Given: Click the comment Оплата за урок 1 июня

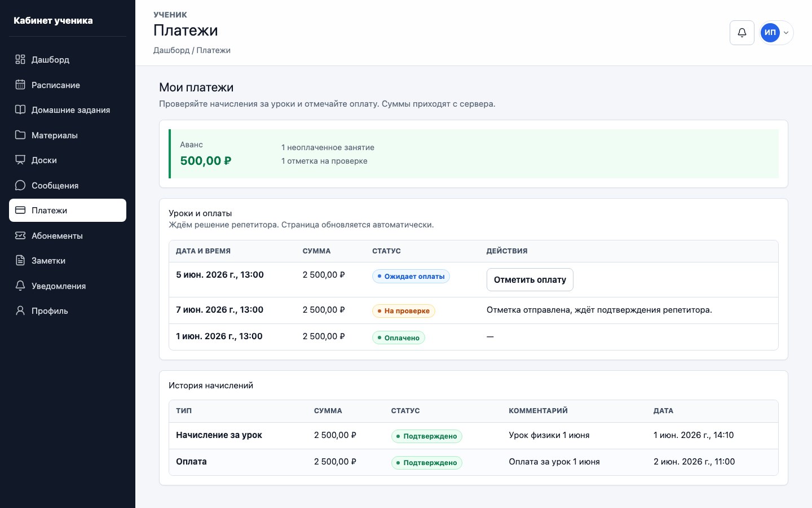Looking at the screenshot, I should [x=554, y=462].
